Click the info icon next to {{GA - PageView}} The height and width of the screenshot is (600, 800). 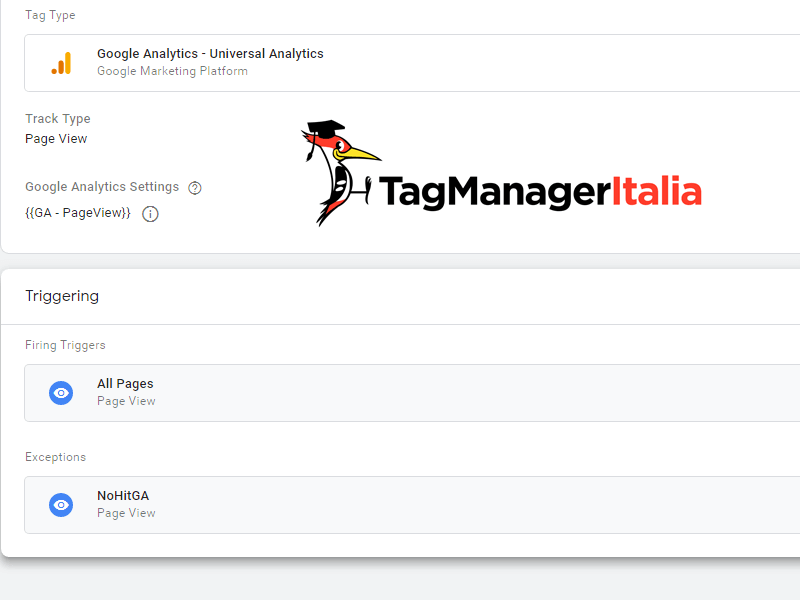point(150,214)
